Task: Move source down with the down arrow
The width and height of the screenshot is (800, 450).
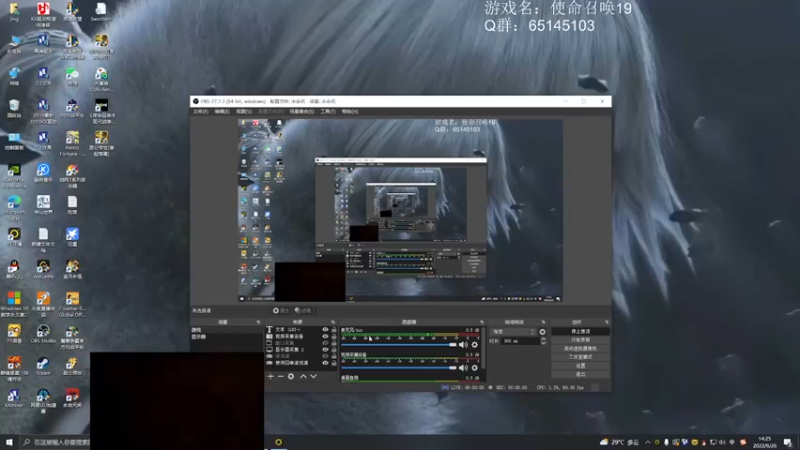Action: [x=313, y=377]
